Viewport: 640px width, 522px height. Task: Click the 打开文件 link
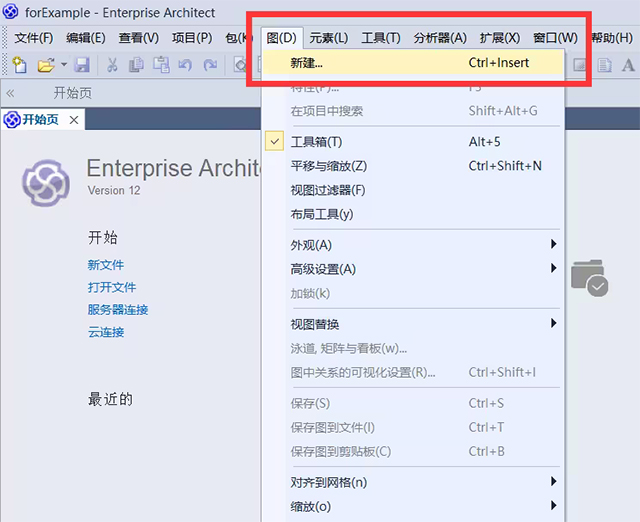(x=112, y=287)
